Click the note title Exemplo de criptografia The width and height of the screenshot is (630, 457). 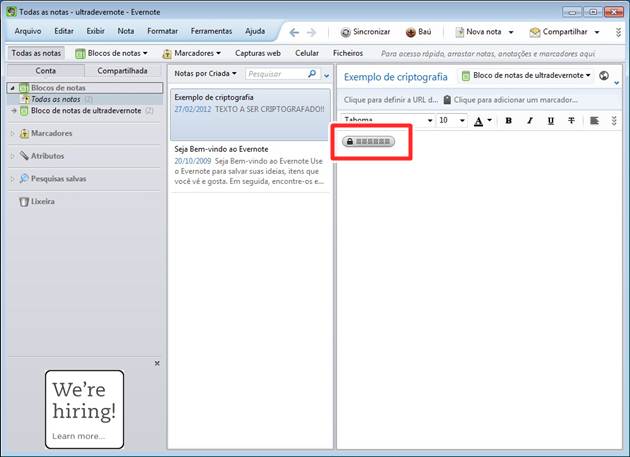click(x=396, y=77)
